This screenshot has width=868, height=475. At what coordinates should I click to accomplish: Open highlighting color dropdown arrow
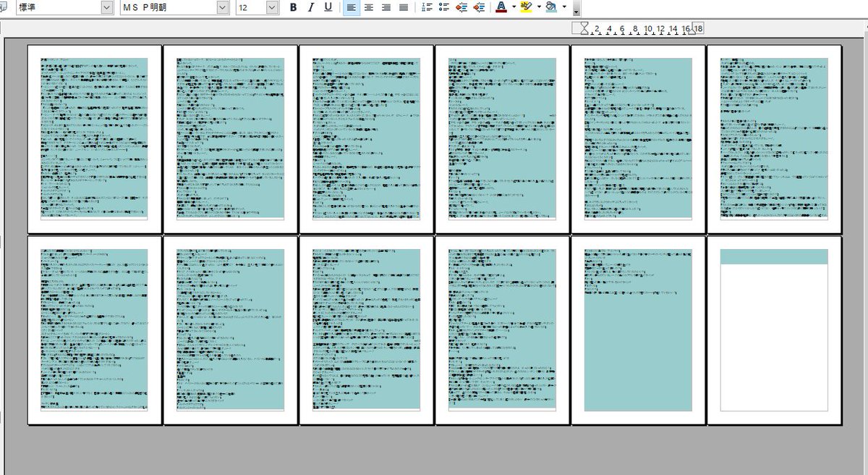[x=539, y=7]
